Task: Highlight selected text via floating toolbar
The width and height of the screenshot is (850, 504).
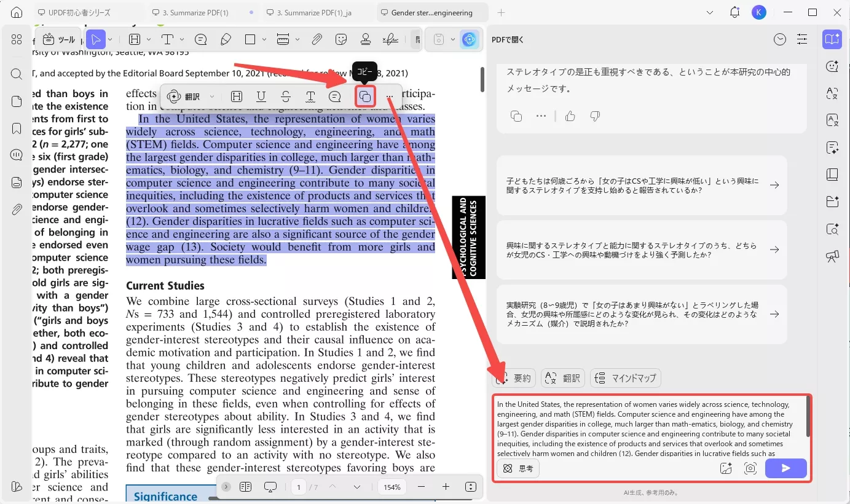Action: (236, 96)
